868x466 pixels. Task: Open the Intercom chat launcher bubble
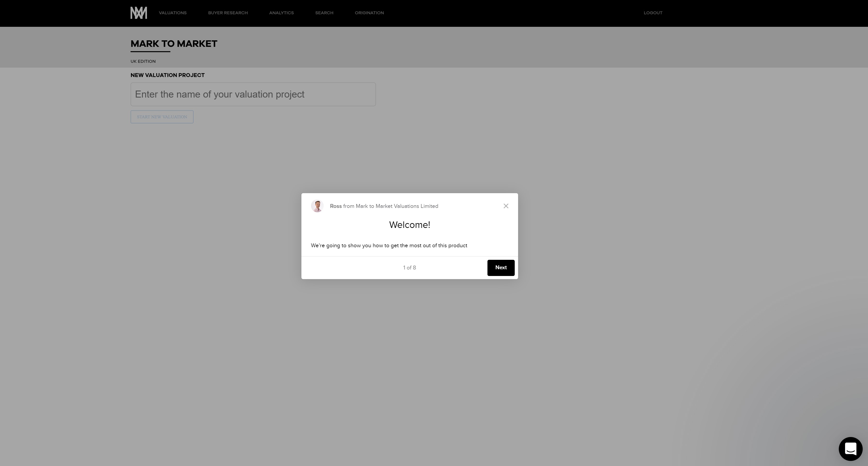[x=850, y=449]
